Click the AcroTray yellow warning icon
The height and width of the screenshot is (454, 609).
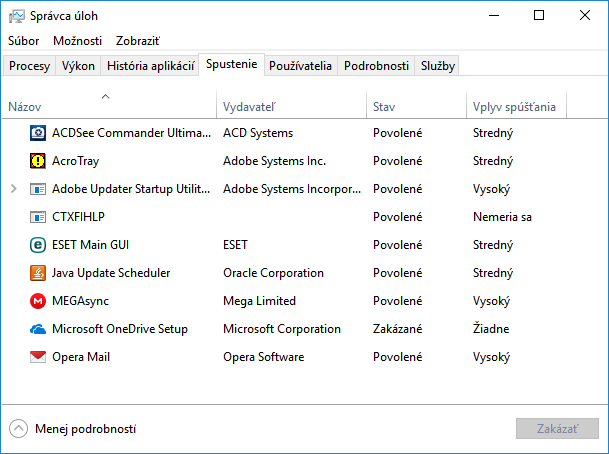pyautogui.click(x=38, y=160)
